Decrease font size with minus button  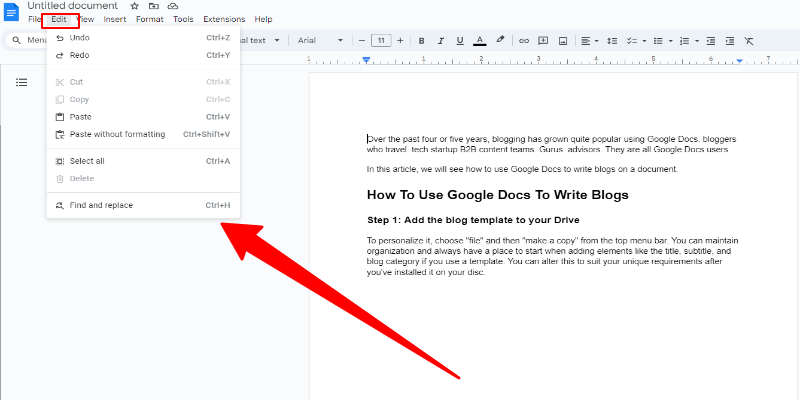[360, 41]
